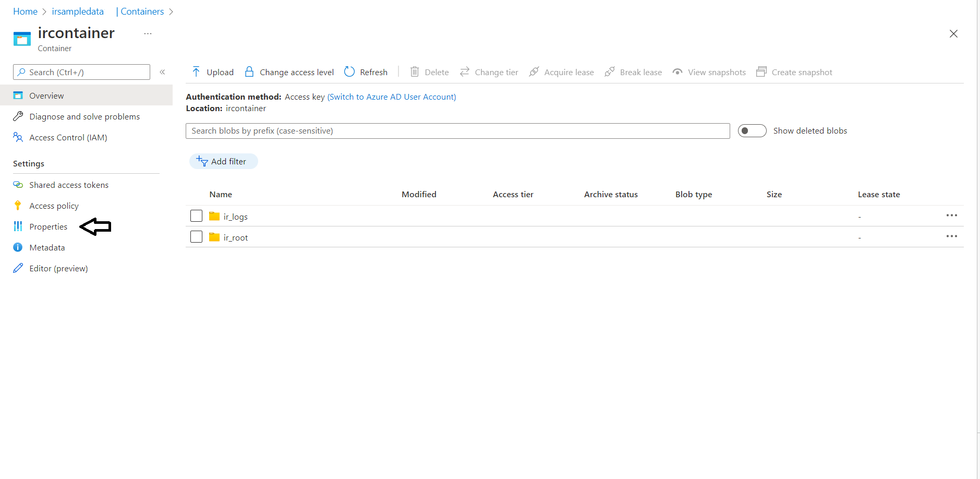Click the Delete trash can icon
The width and height of the screenshot is (980, 479).
(x=415, y=71)
